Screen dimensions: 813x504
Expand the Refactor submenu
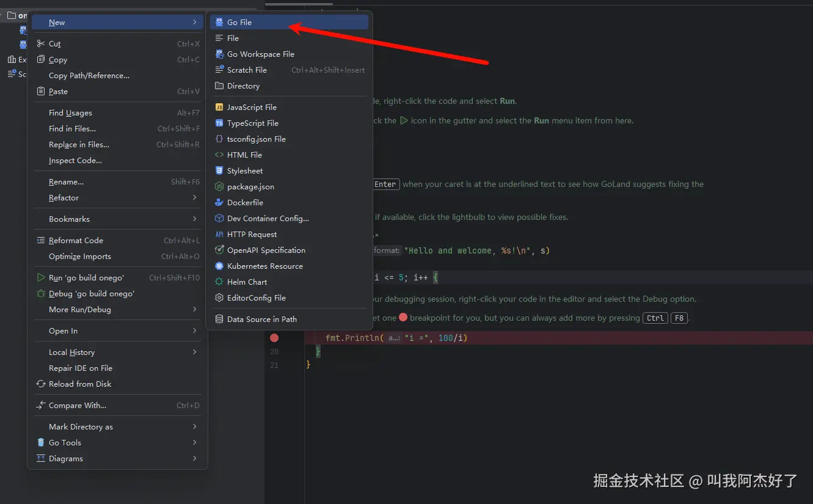pos(195,197)
